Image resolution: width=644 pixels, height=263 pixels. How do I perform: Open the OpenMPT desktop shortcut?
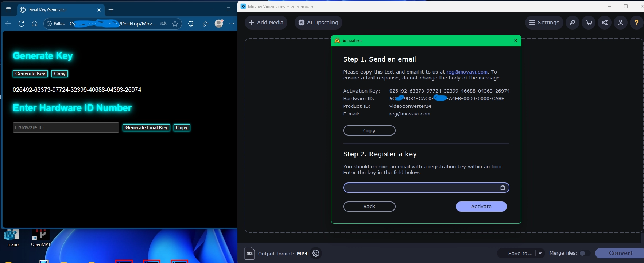point(41,237)
